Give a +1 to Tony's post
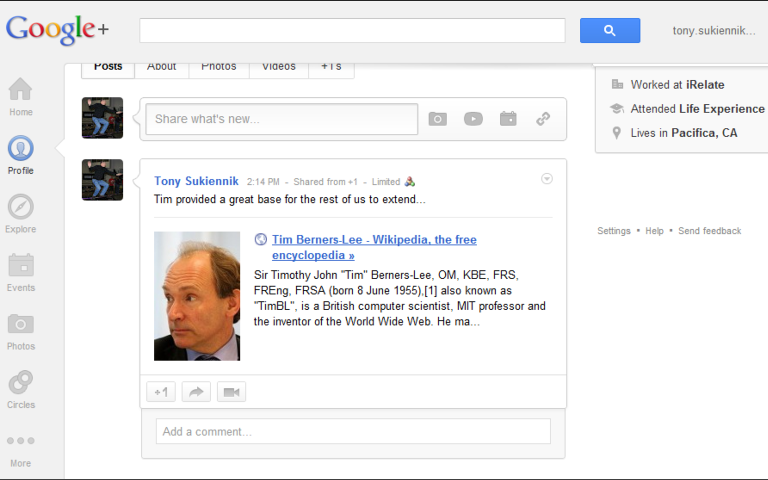 pos(161,392)
